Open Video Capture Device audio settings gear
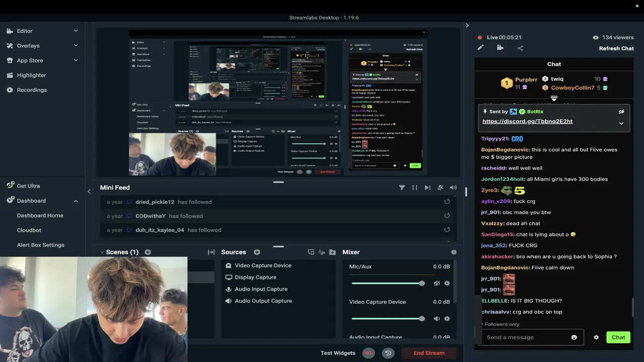Viewport: 644px width, 362px height. coord(447,318)
